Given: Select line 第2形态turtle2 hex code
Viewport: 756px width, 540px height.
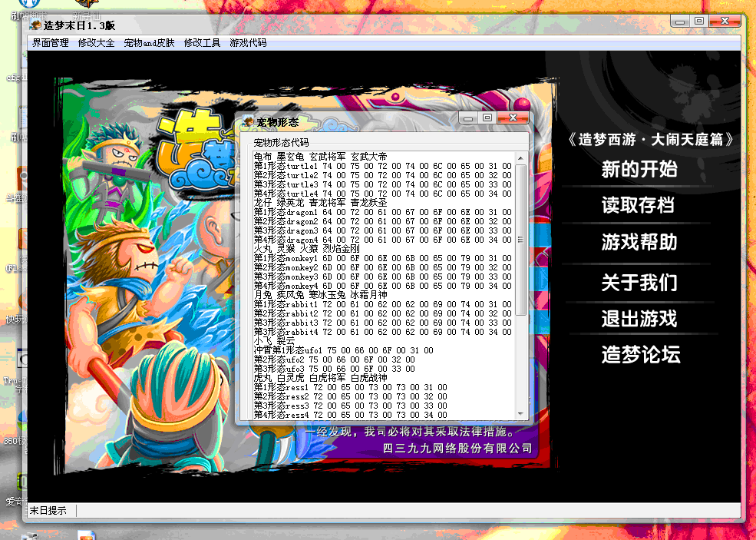Looking at the screenshot, I should pyautogui.click(x=383, y=175).
